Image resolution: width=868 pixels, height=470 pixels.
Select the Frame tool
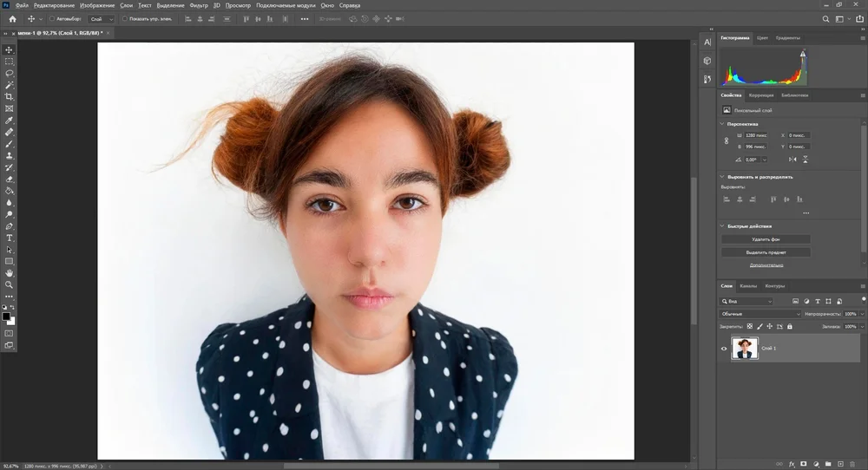[9, 108]
